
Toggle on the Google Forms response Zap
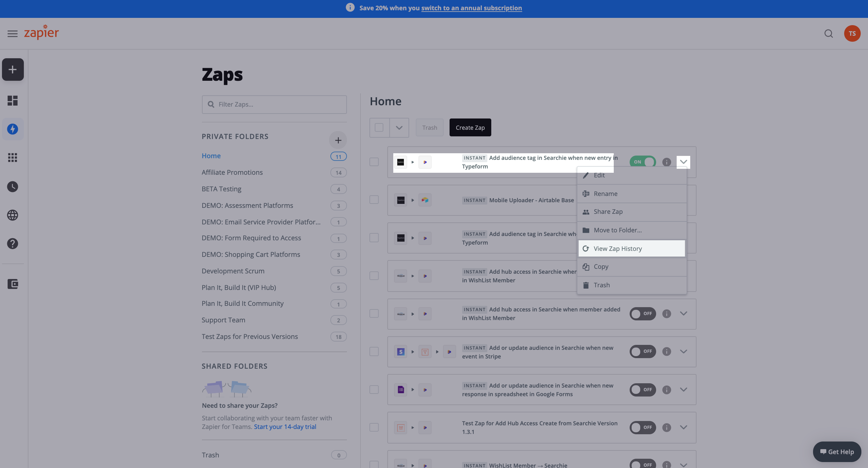tap(643, 390)
